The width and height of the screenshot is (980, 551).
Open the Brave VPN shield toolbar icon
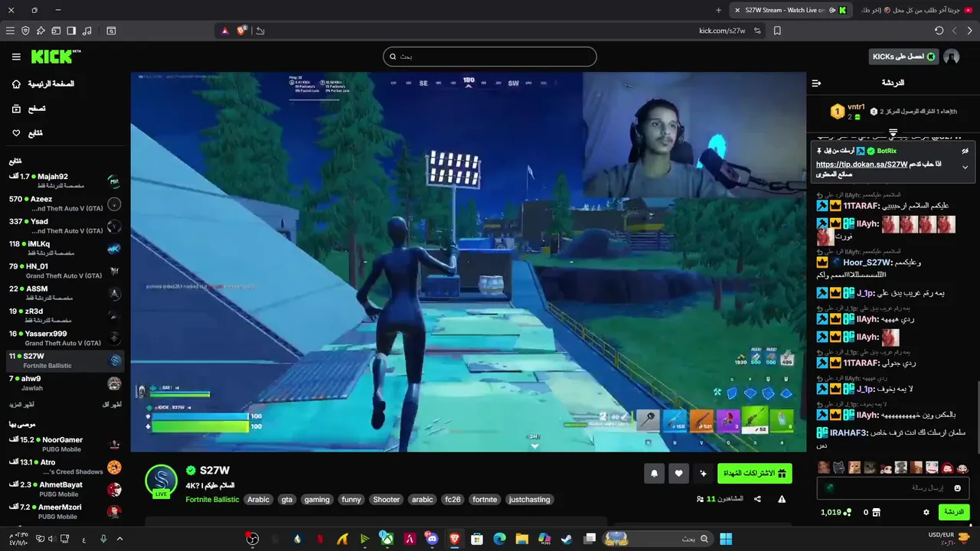[x=25, y=31]
